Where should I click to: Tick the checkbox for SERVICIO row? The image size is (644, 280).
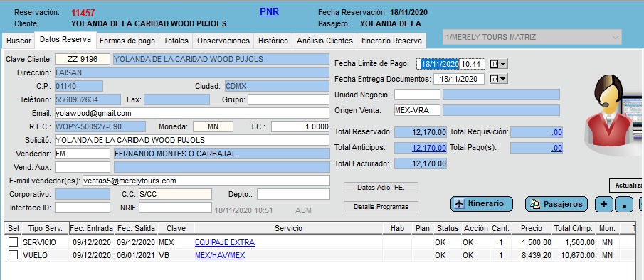pos(13,242)
